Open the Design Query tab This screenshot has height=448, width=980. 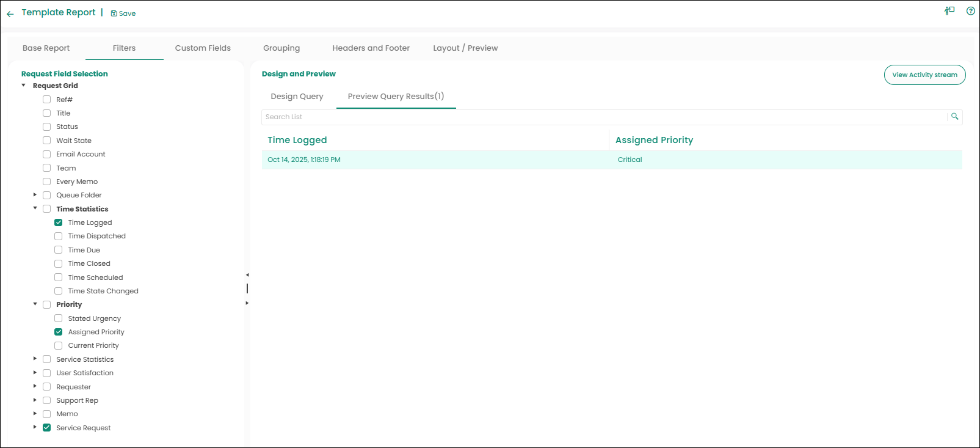point(297,97)
